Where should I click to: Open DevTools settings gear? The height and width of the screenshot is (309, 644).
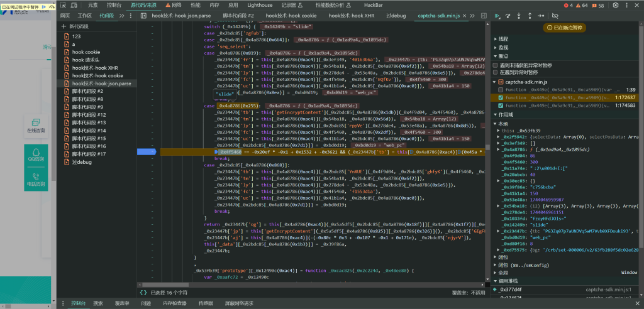(614, 5)
